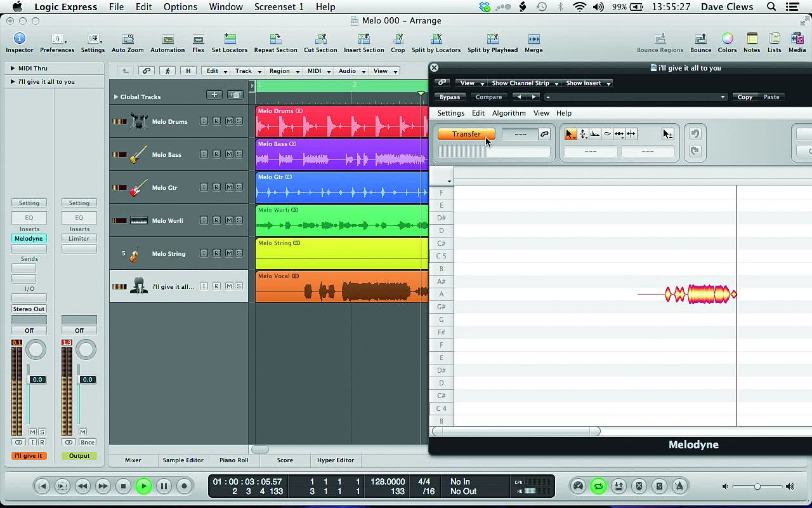Click the Melo Drums drum kit icon
Image resolution: width=812 pixels, height=508 pixels.
pos(139,121)
